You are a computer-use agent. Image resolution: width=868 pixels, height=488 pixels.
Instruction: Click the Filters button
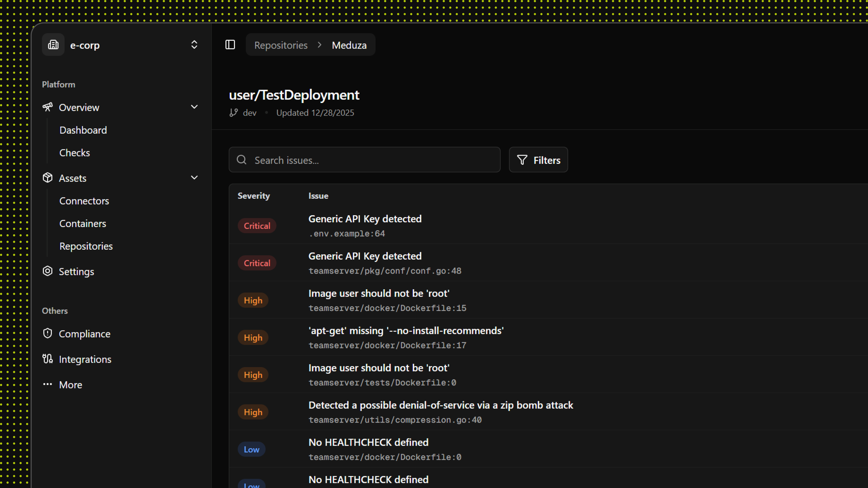pyautogui.click(x=538, y=160)
